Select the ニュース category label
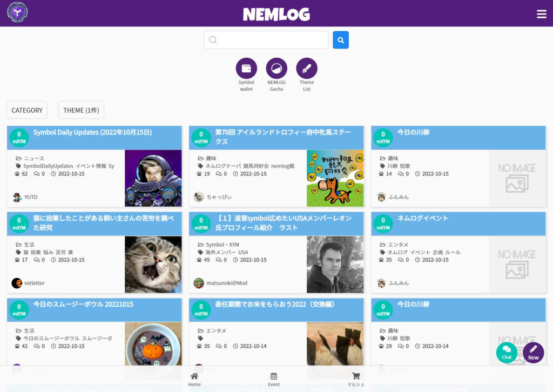Viewport: 553px width, 392px height. tap(34, 158)
